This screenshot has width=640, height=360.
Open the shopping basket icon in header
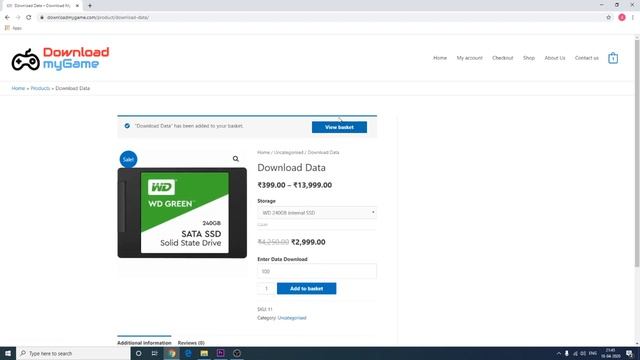pyautogui.click(x=613, y=58)
